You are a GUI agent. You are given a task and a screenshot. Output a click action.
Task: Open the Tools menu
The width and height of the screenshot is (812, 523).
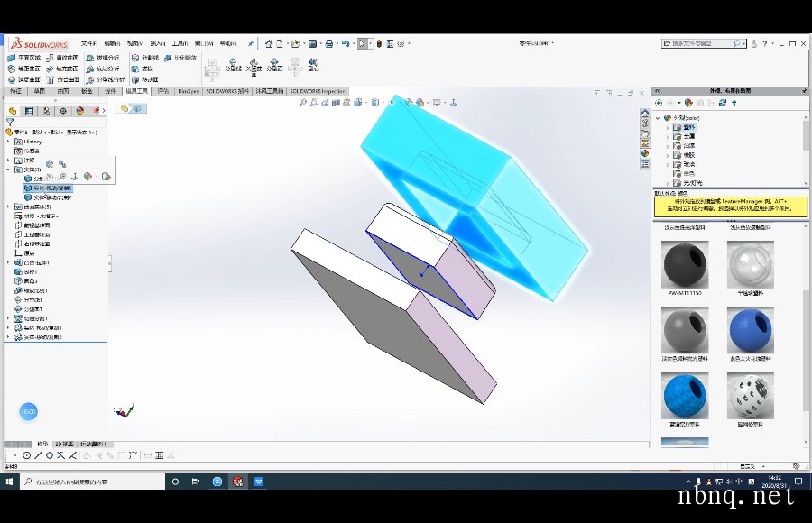click(x=180, y=44)
